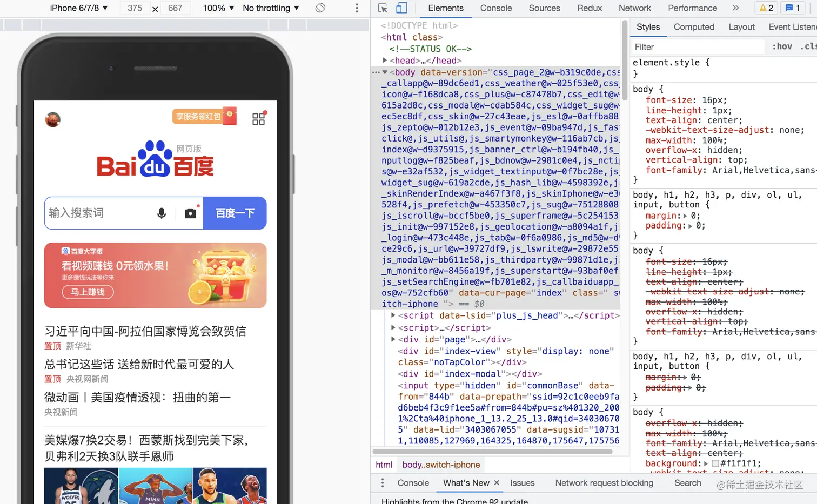
Task: Select the Computed pane tab
Action: coord(694,27)
